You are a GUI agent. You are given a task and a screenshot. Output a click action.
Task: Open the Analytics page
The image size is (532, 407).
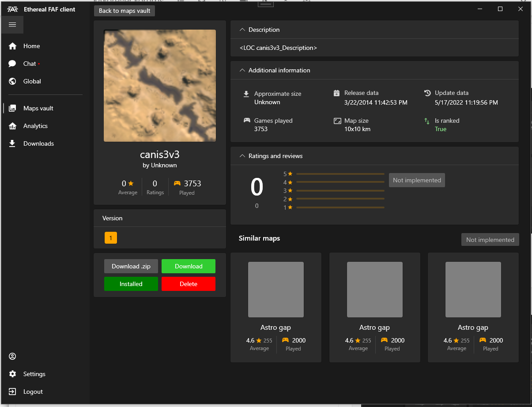[x=45, y=126]
